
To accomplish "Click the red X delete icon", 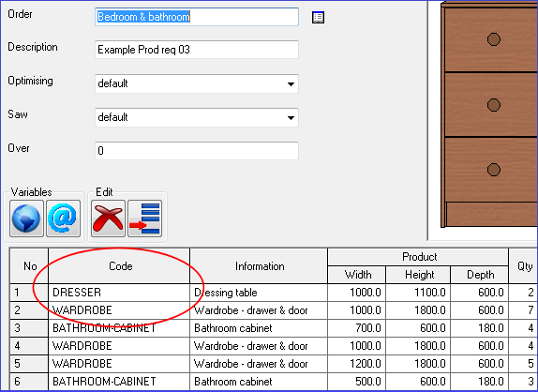I will click(108, 219).
